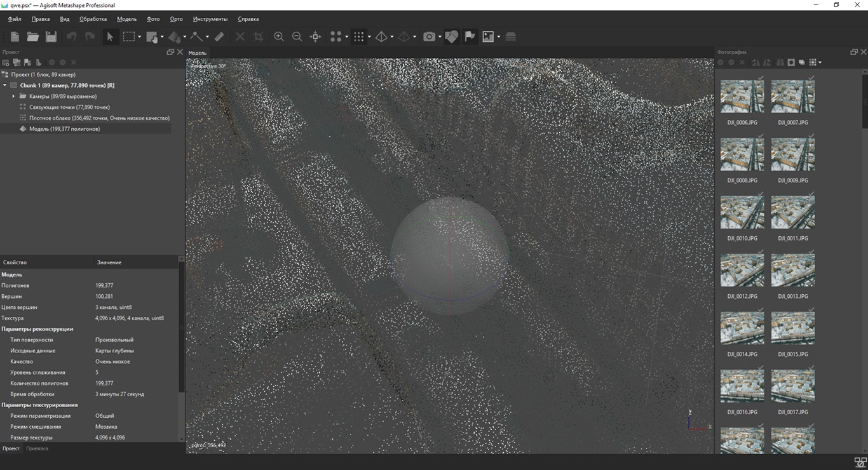The width and height of the screenshot is (868, 470).
Task: Toggle mask display in the Photos panel
Action: click(x=792, y=62)
